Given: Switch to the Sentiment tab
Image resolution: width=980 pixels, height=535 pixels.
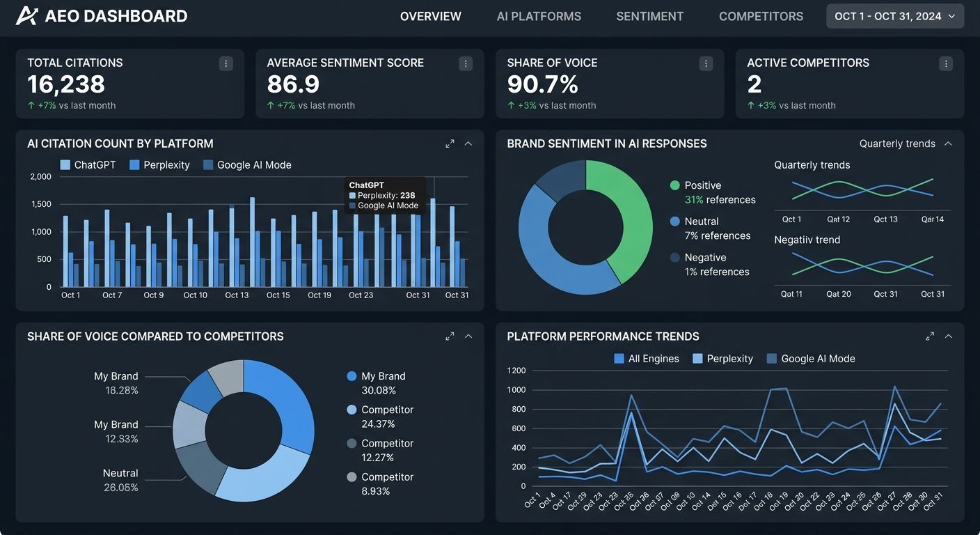Looking at the screenshot, I should pos(650,16).
